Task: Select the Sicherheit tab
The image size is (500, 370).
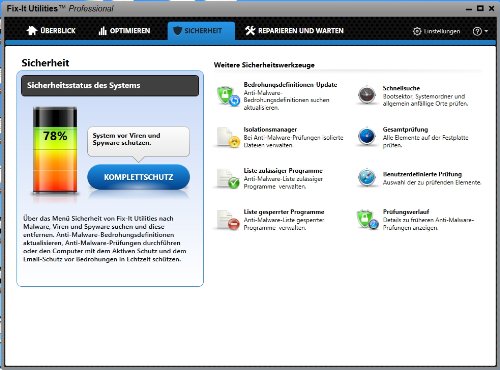Action: pos(201,31)
